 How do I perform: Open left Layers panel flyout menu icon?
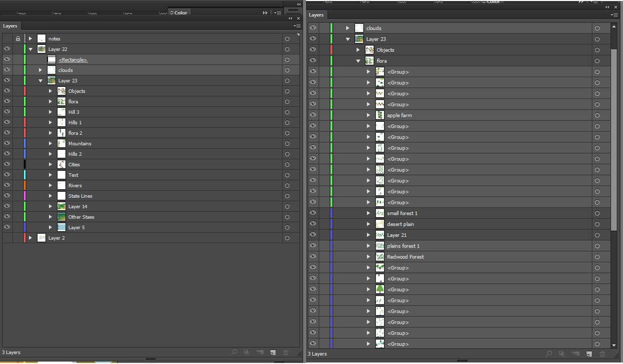coord(297,25)
